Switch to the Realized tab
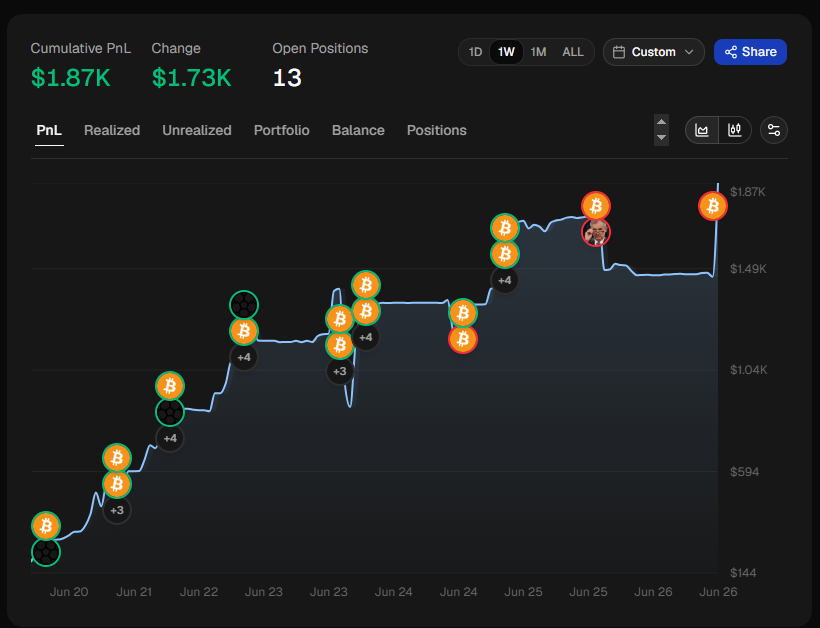Image resolution: width=820 pixels, height=628 pixels. coord(112,130)
